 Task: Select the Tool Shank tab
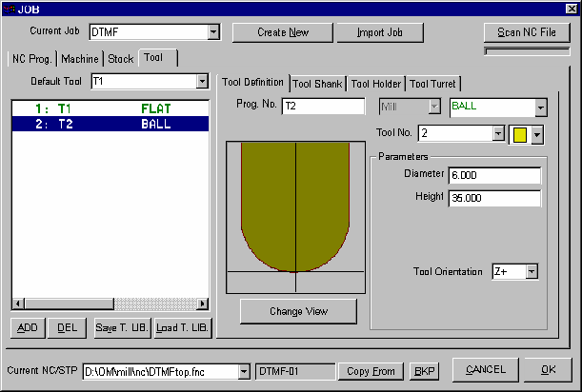318,84
